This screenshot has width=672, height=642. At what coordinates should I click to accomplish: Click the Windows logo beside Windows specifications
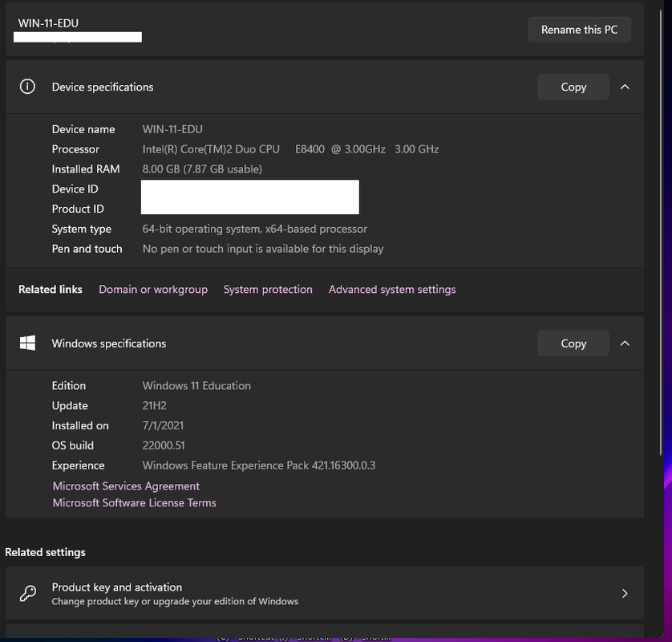coord(27,343)
